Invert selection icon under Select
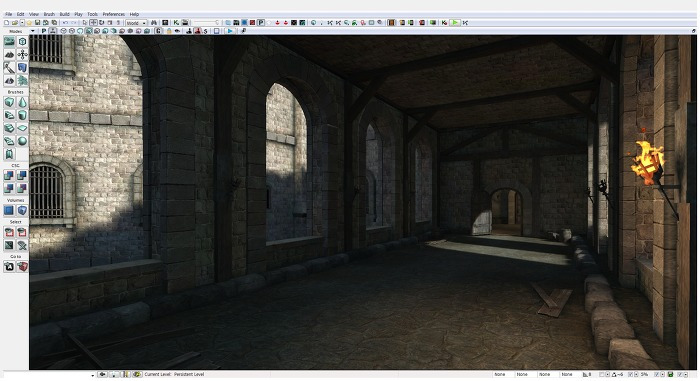700x381 pixels. point(9,245)
